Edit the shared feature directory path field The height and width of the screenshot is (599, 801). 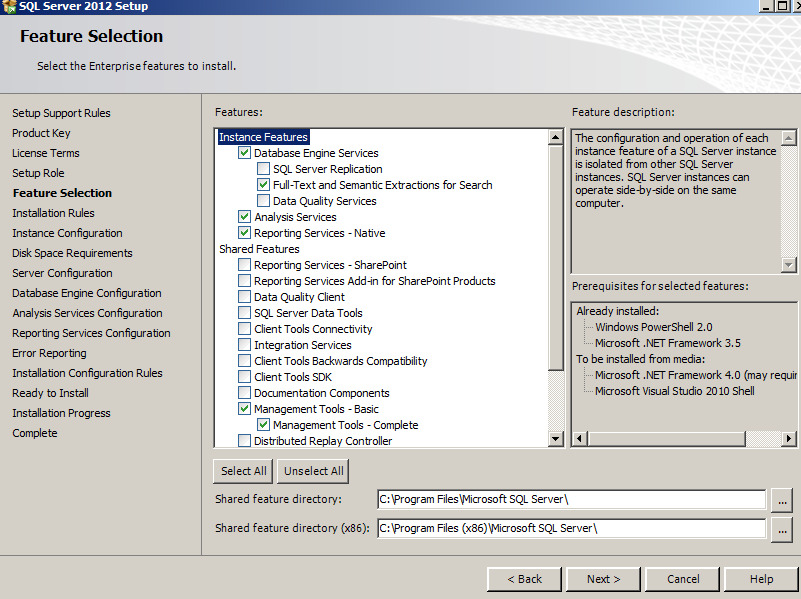click(571, 499)
